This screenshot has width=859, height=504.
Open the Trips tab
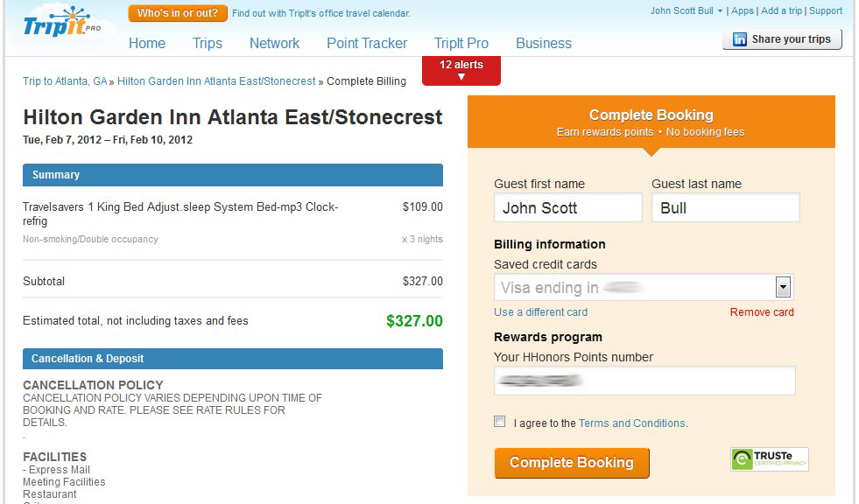208,43
